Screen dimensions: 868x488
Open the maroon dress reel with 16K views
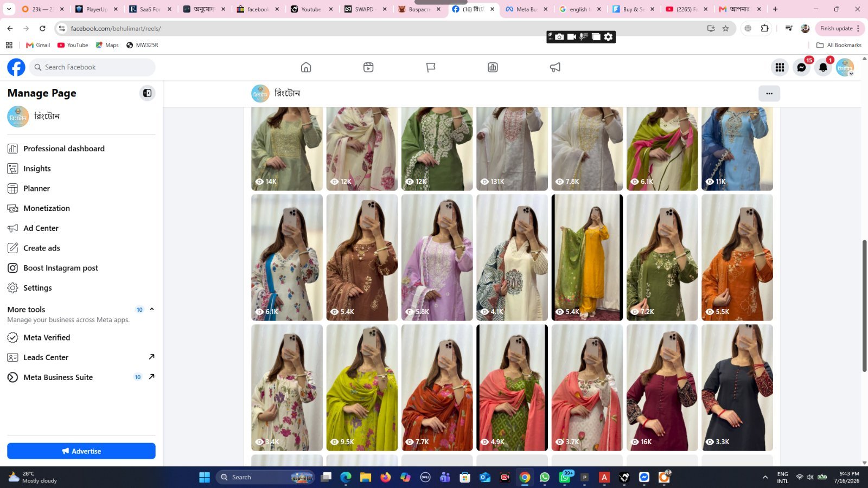pos(662,388)
